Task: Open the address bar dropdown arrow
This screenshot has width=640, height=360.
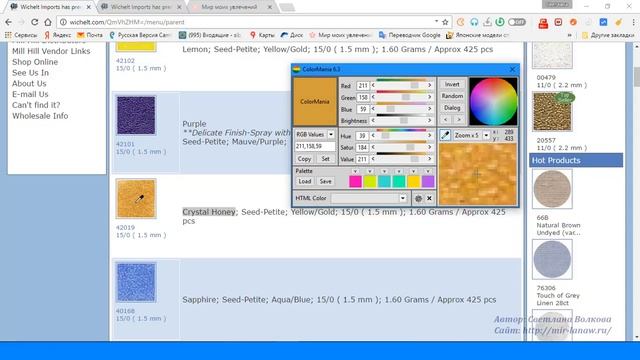Action: tap(436, 21)
